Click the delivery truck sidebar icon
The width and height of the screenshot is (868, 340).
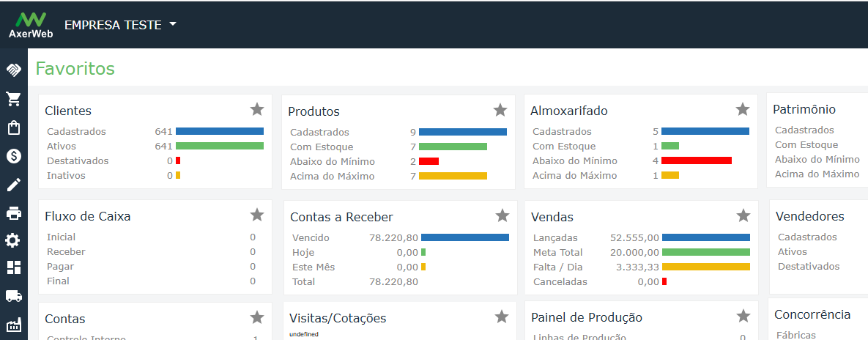(x=13, y=296)
